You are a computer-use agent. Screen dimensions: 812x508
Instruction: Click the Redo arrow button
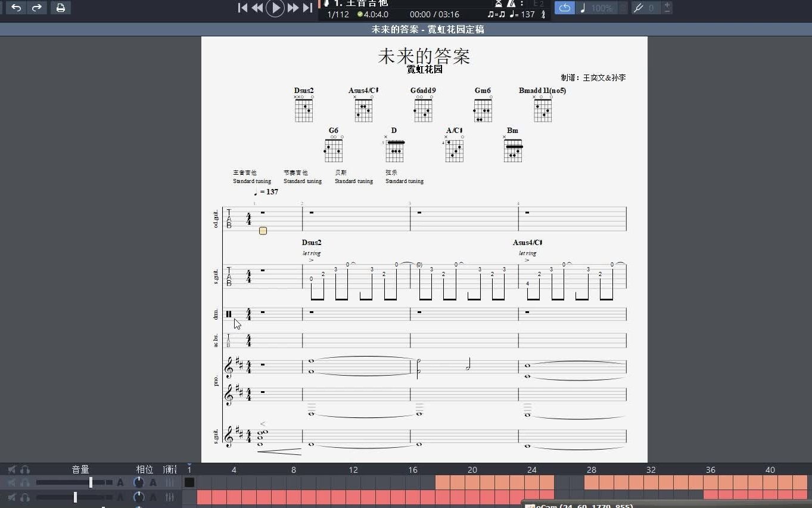point(37,8)
